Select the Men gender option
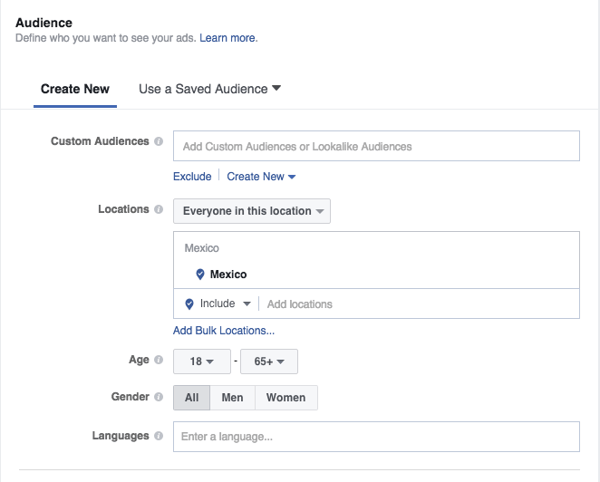600x482 pixels. coord(232,397)
